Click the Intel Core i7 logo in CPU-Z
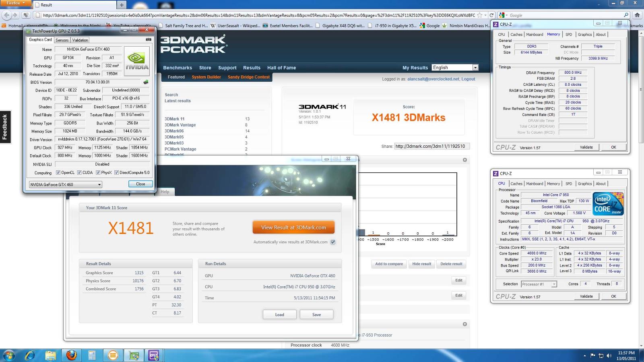This screenshot has width=644, height=362. (x=608, y=204)
